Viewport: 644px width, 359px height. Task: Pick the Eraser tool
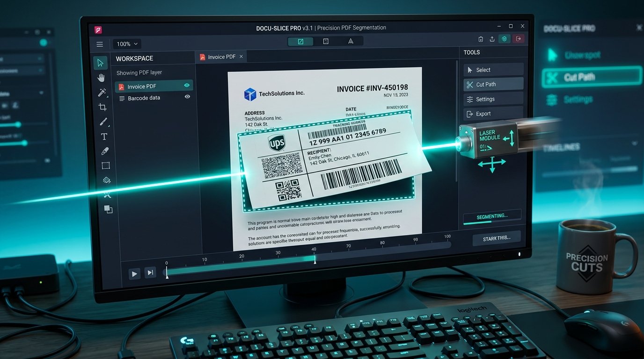[x=106, y=180]
